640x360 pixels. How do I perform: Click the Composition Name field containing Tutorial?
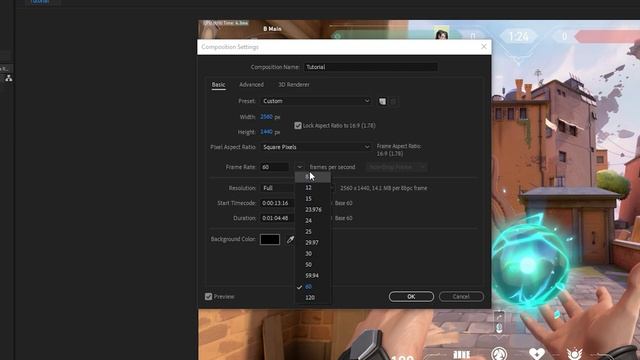pos(371,67)
